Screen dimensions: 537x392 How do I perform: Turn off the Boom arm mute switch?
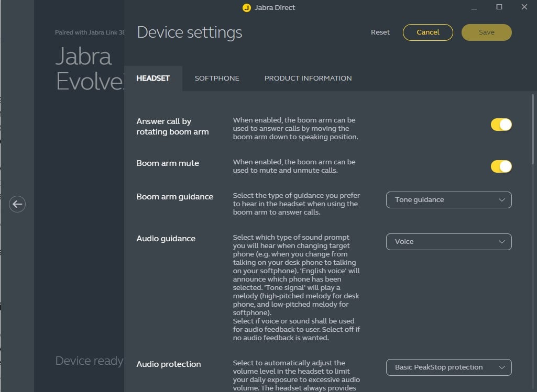[x=501, y=166]
